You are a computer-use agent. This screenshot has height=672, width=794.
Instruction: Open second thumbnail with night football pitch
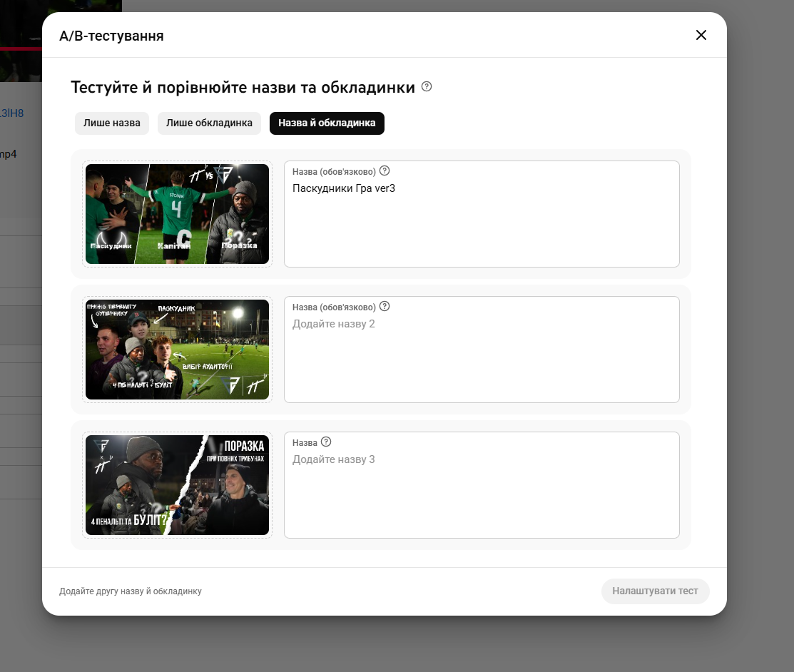(x=177, y=350)
